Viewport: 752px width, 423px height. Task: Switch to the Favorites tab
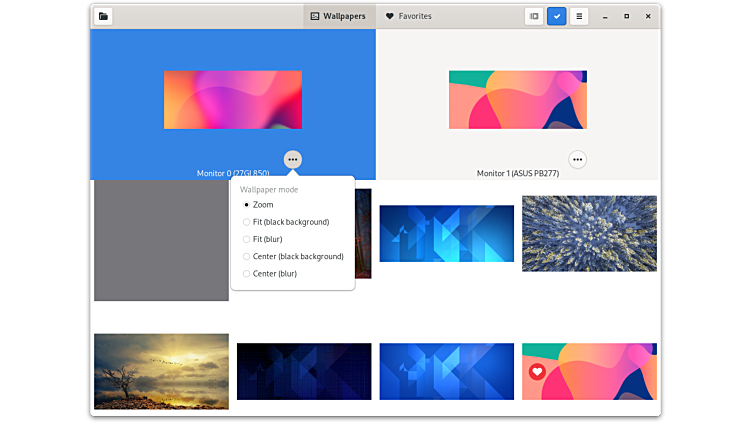click(x=409, y=16)
